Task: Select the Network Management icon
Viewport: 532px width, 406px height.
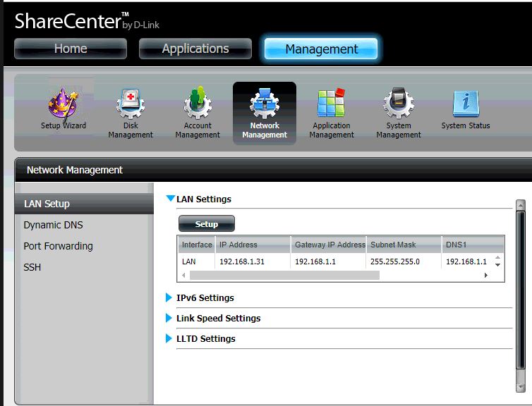Action: tap(265, 106)
